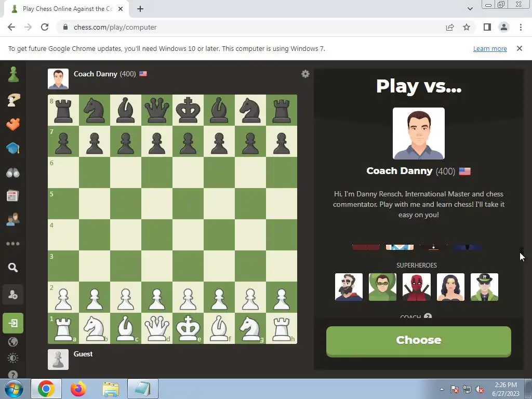The height and width of the screenshot is (399, 532).
Task: Show hidden system tray icons
Action: coord(442,389)
